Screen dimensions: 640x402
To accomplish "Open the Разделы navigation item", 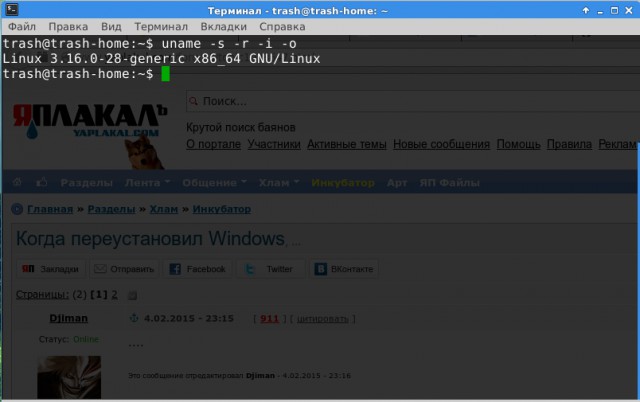I will tap(87, 182).
